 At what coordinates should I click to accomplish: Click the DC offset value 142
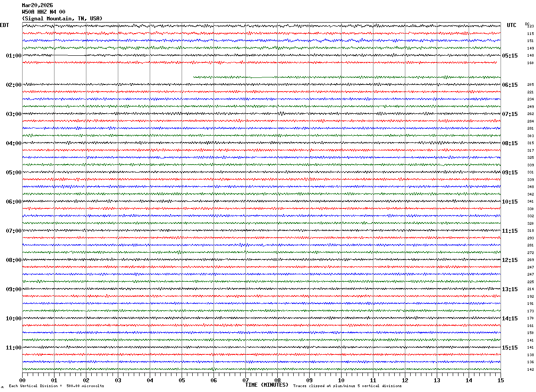[x=530, y=369]
